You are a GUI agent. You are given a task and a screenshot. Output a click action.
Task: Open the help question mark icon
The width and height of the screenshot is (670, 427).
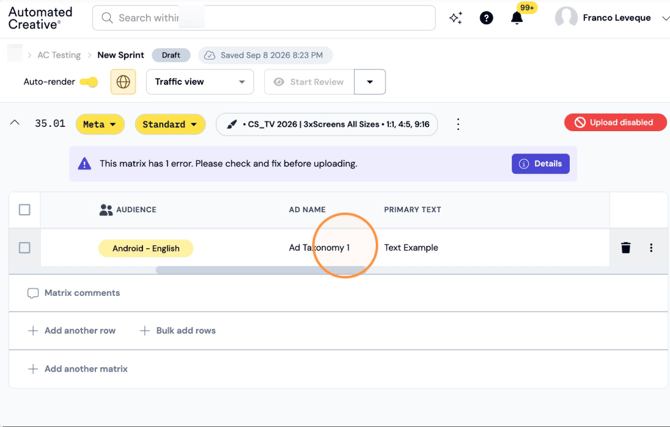[x=486, y=18]
